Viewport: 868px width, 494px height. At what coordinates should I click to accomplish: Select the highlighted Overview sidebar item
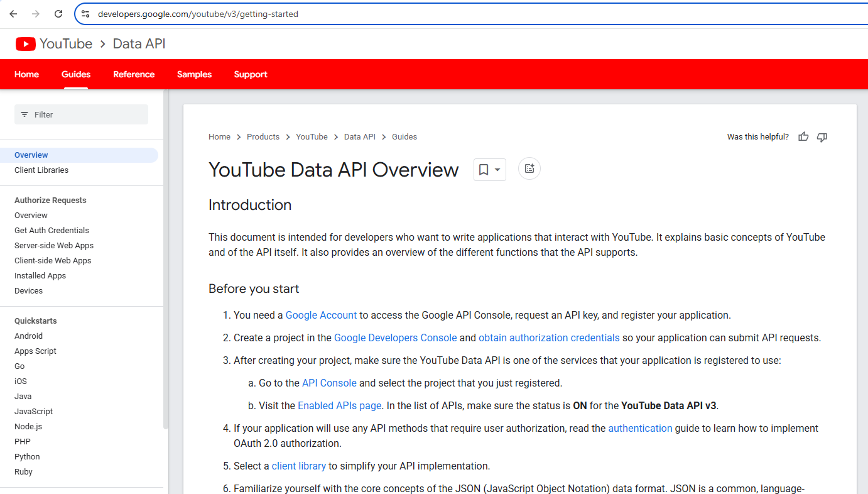[x=79, y=155]
